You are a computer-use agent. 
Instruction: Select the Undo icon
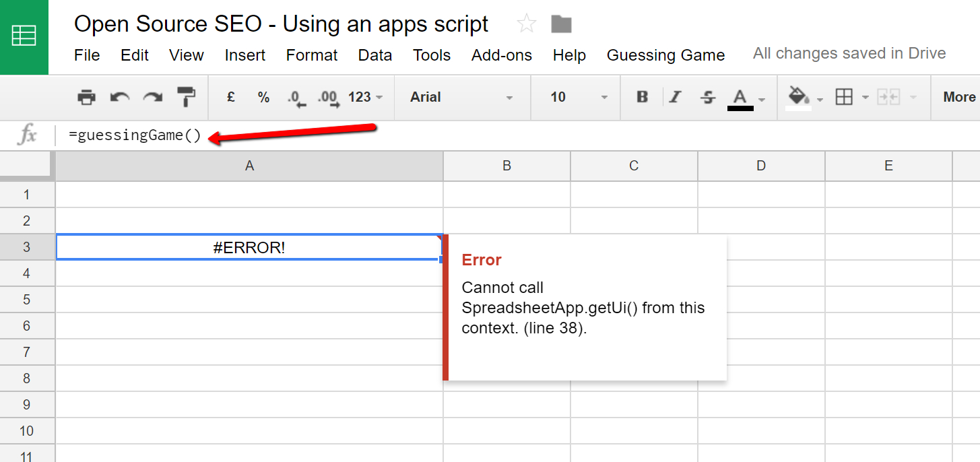(119, 97)
